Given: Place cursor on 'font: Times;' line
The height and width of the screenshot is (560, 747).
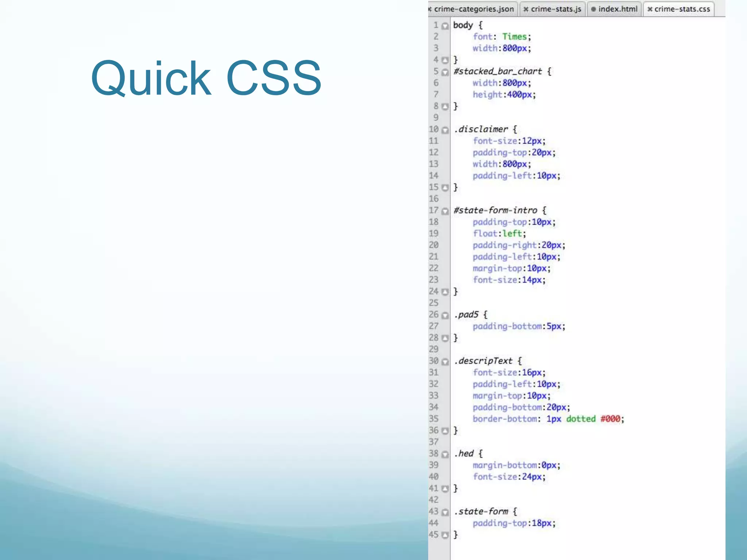Looking at the screenshot, I should (502, 37).
